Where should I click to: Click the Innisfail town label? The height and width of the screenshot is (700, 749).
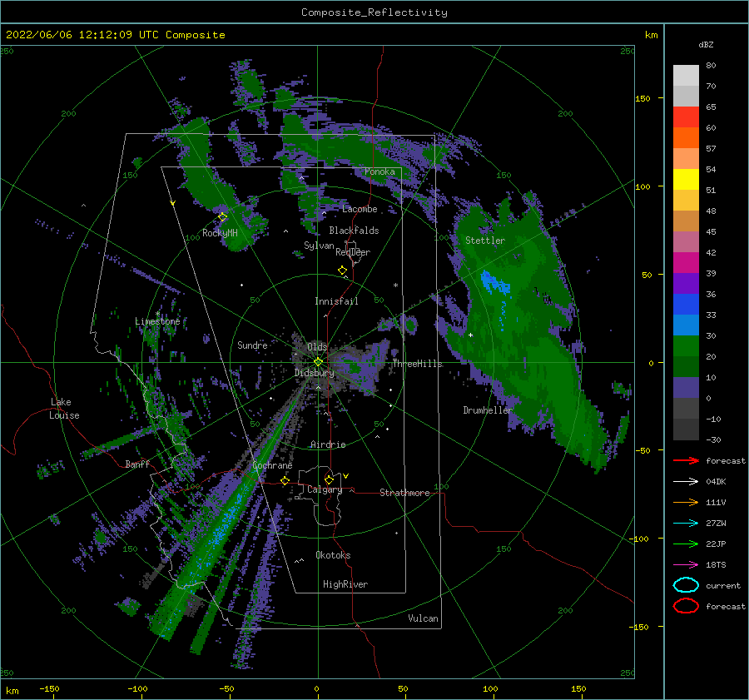pos(336,301)
